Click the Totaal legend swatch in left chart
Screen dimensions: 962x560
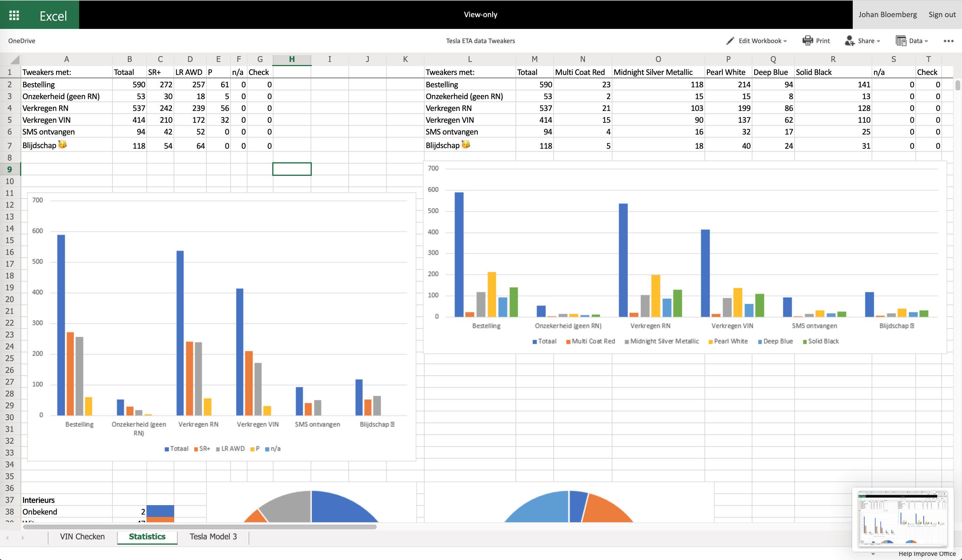[x=167, y=449]
